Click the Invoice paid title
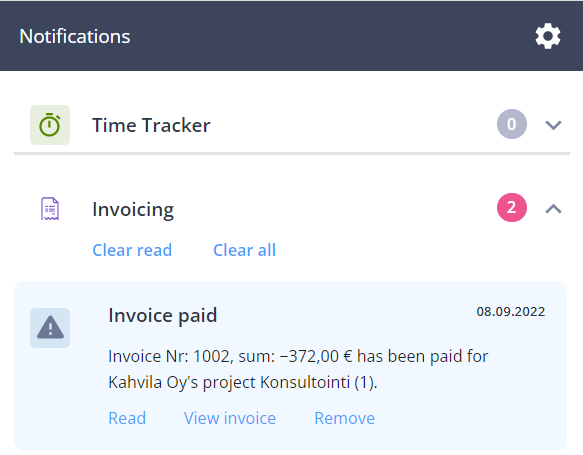583x455 pixels. coord(162,316)
